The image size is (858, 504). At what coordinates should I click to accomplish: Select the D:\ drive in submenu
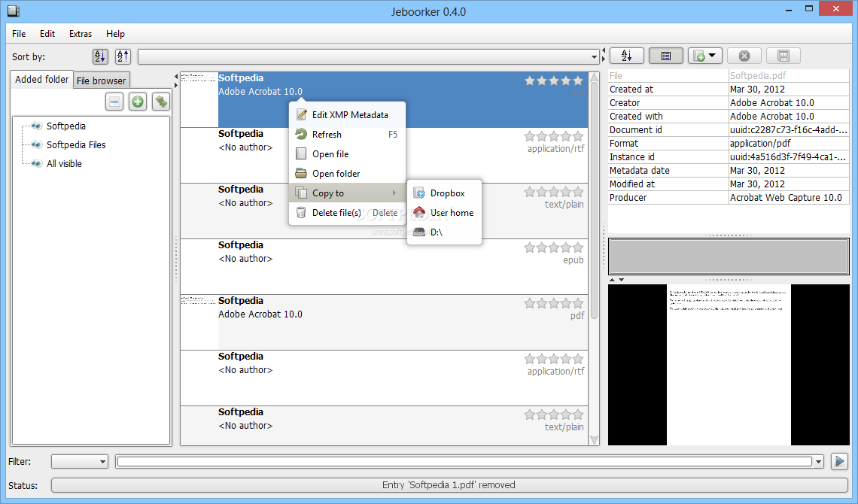click(444, 232)
